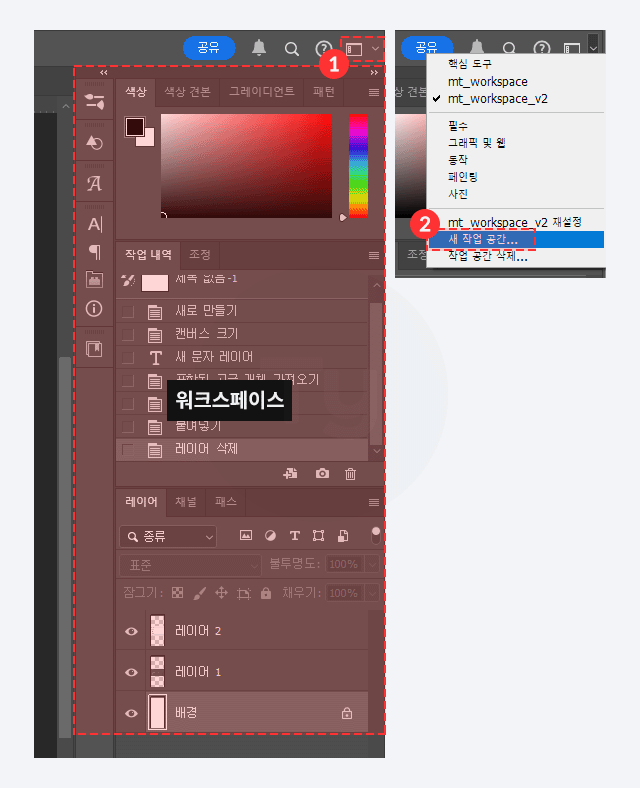The height and width of the screenshot is (788, 640).
Task: Expand the workspace switcher chevron in left window
Action: tap(375, 49)
